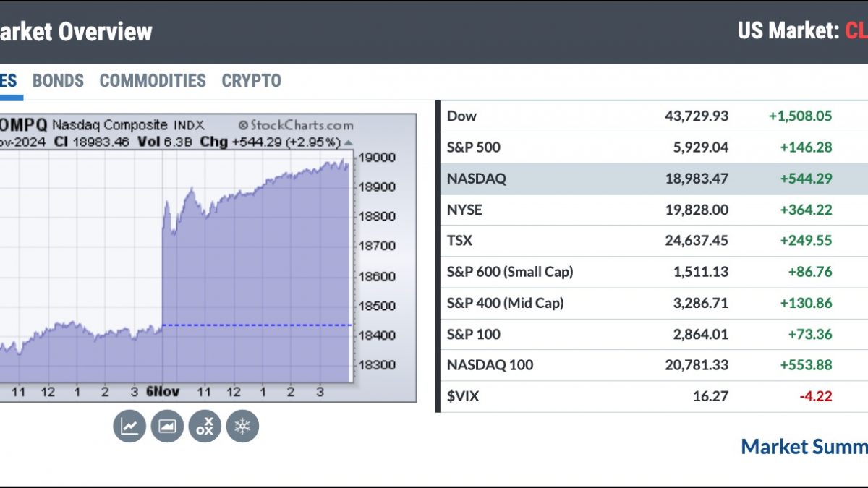Screen dimensions: 868x488
Task: Click the StockCharts.com chart attribution
Action: [296, 125]
